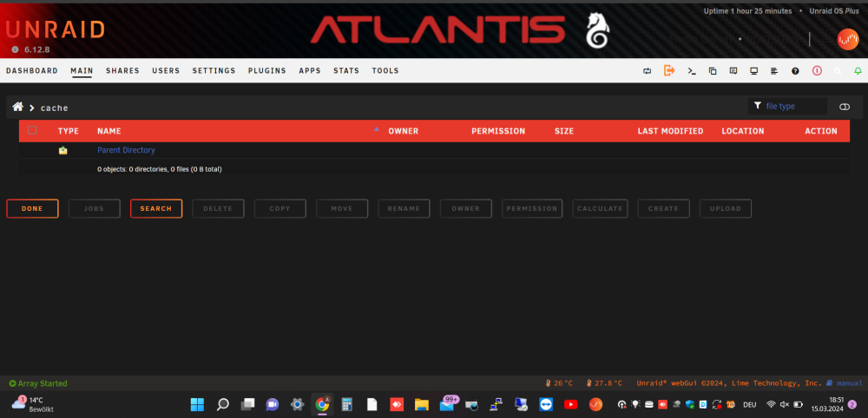
Task: Open the Mail app with 99+ badge
Action: click(447, 403)
